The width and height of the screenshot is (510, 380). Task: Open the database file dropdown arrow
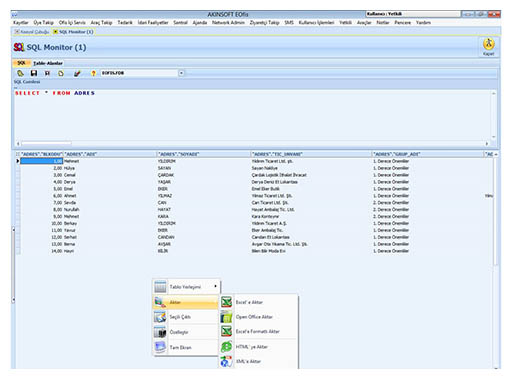click(181, 73)
